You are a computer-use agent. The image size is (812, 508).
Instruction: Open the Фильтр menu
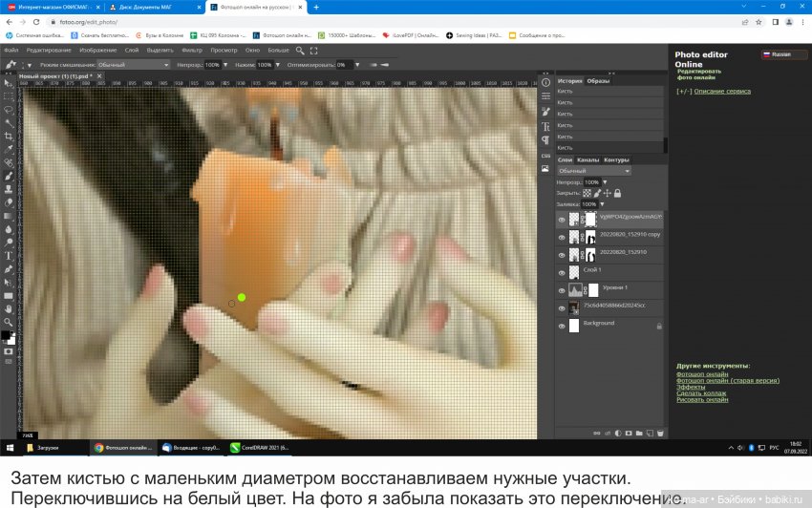coord(192,51)
